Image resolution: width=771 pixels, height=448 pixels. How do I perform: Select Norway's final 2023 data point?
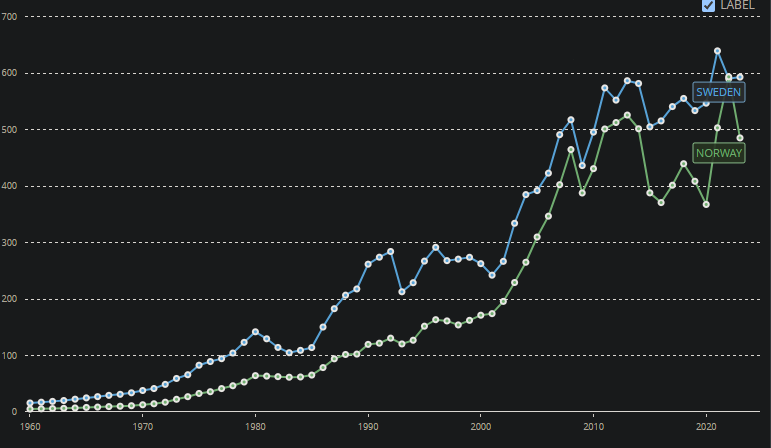pos(740,138)
